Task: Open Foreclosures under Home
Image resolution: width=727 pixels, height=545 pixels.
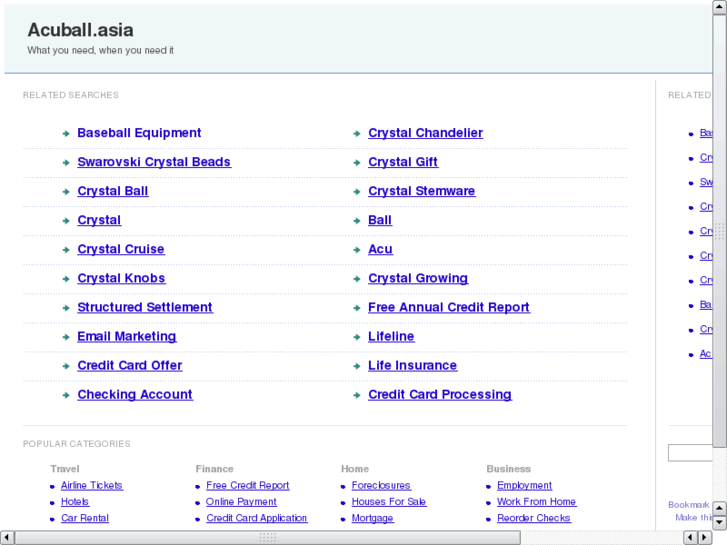Action: coord(381,486)
